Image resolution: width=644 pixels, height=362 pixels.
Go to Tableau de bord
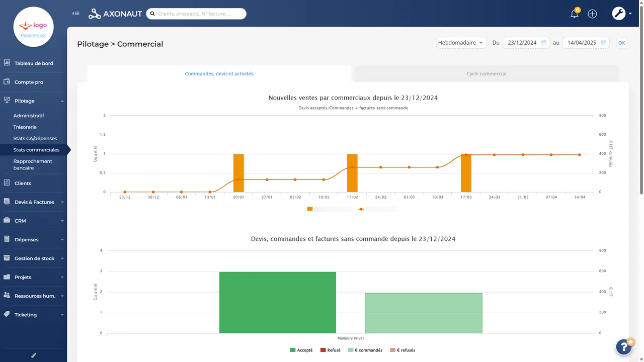(34, 63)
